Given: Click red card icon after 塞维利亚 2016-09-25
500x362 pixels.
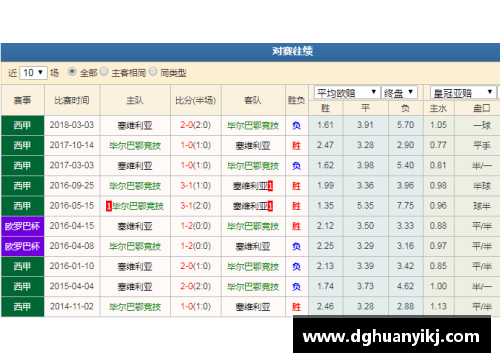Looking at the screenshot, I should [x=270, y=186].
